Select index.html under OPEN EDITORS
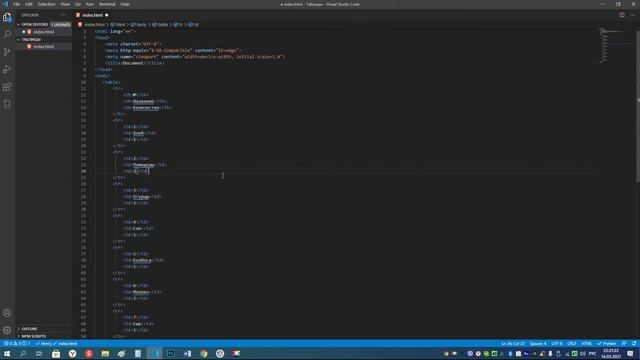The height and width of the screenshot is (360, 640). (x=44, y=32)
